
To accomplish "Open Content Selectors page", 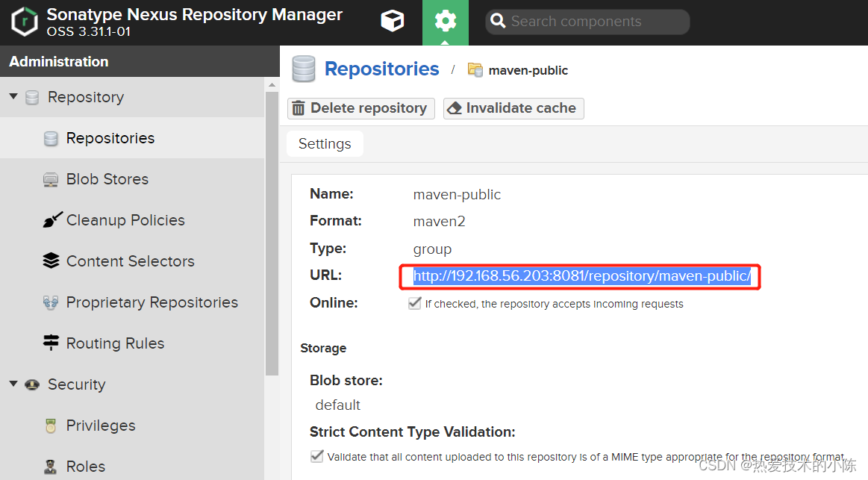I will pos(132,261).
